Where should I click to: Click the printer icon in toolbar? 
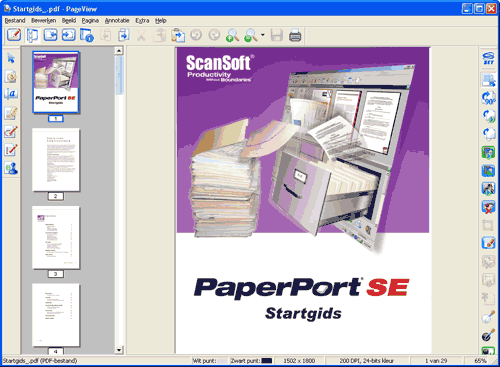[295, 35]
